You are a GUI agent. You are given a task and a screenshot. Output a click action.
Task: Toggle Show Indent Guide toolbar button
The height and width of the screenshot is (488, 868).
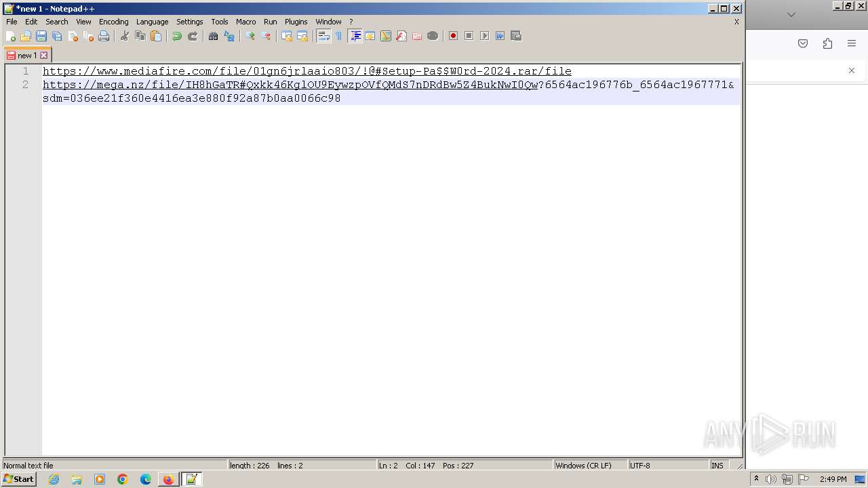[355, 36]
